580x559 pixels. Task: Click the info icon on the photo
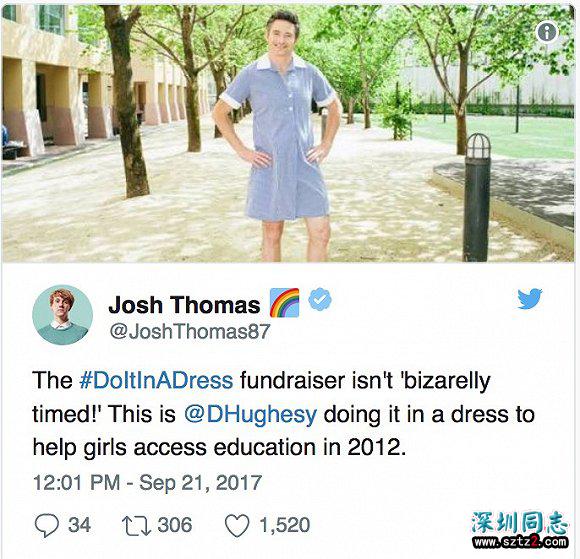(x=547, y=32)
